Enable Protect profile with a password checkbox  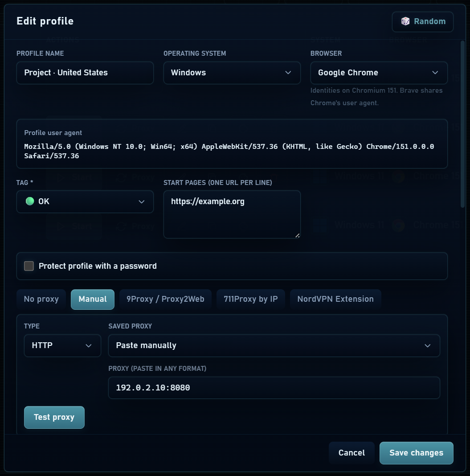(29, 266)
